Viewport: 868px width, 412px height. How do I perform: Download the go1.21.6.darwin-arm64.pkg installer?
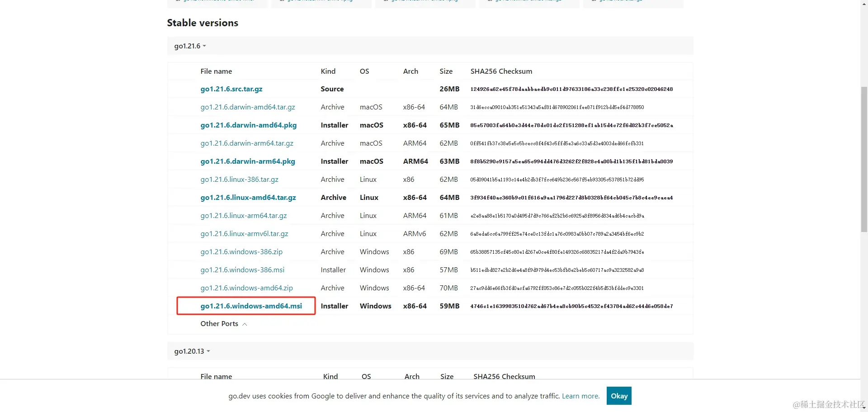click(248, 161)
